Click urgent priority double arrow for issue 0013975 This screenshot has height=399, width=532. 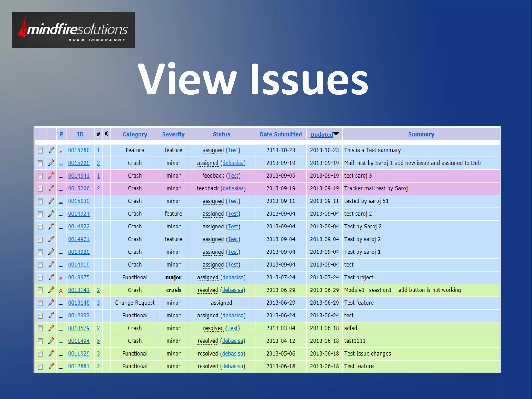pos(61,278)
